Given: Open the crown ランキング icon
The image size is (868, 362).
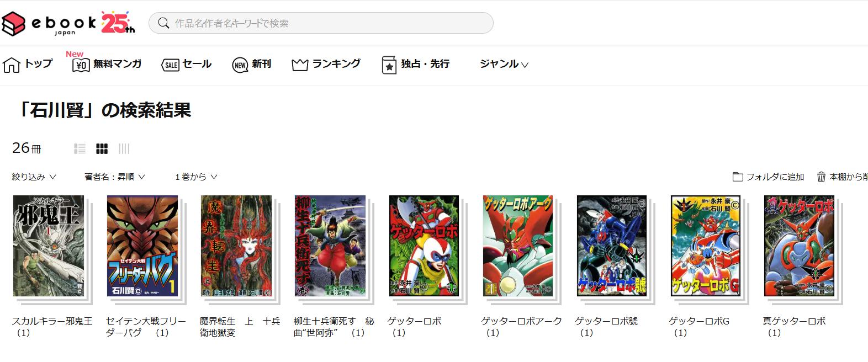Looking at the screenshot, I should click(x=300, y=65).
